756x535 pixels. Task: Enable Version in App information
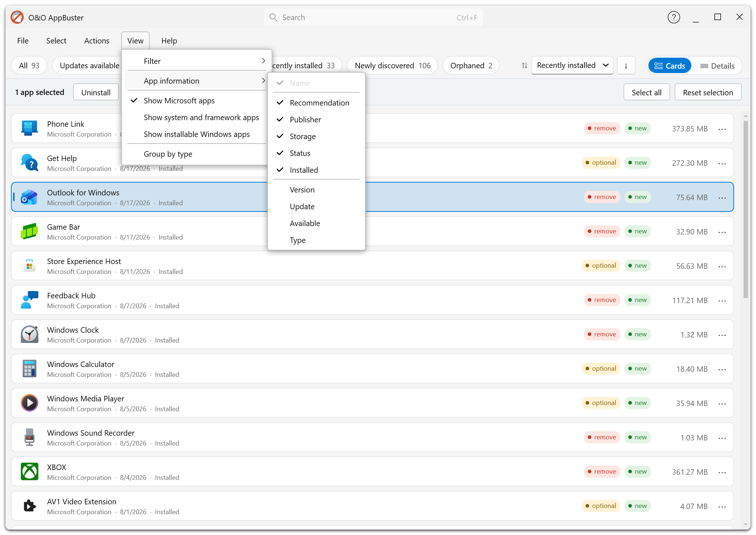coord(316,190)
